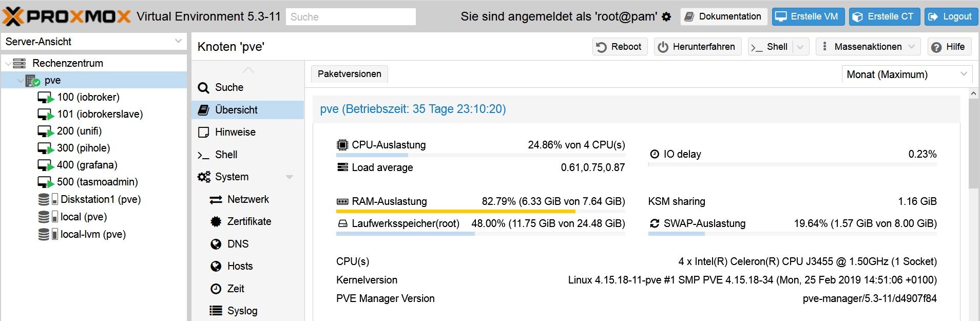
Task: Open Netzwerk settings in the menu
Action: (248, 199)
